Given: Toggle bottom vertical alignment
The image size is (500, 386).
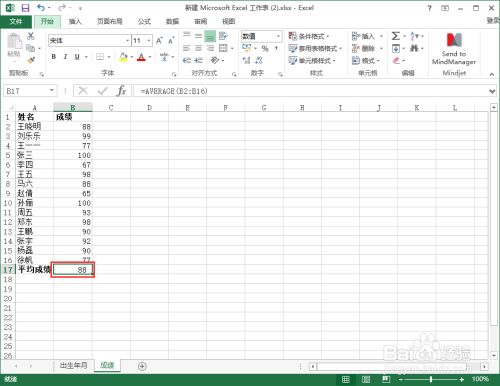Looking at the screenshot, I should click(210, 36).
